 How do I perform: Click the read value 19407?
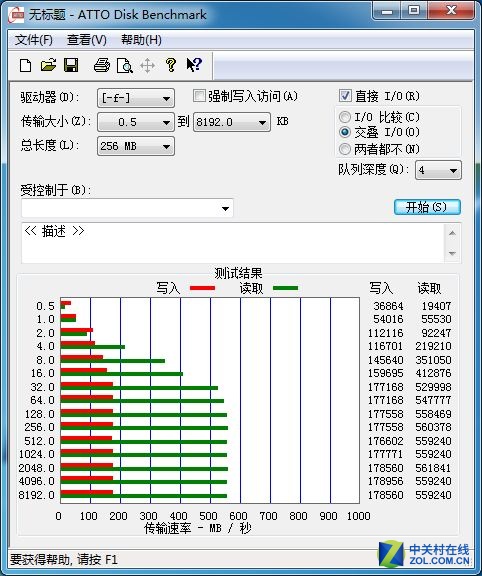(436, 306)
